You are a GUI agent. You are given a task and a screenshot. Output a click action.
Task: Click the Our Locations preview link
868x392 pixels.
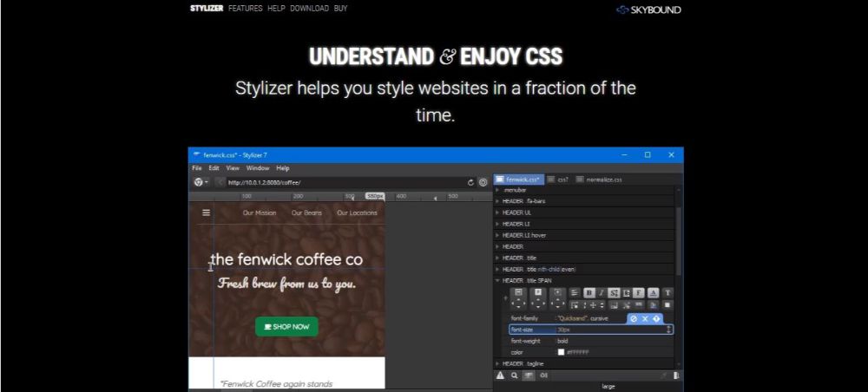click(357, 212)
